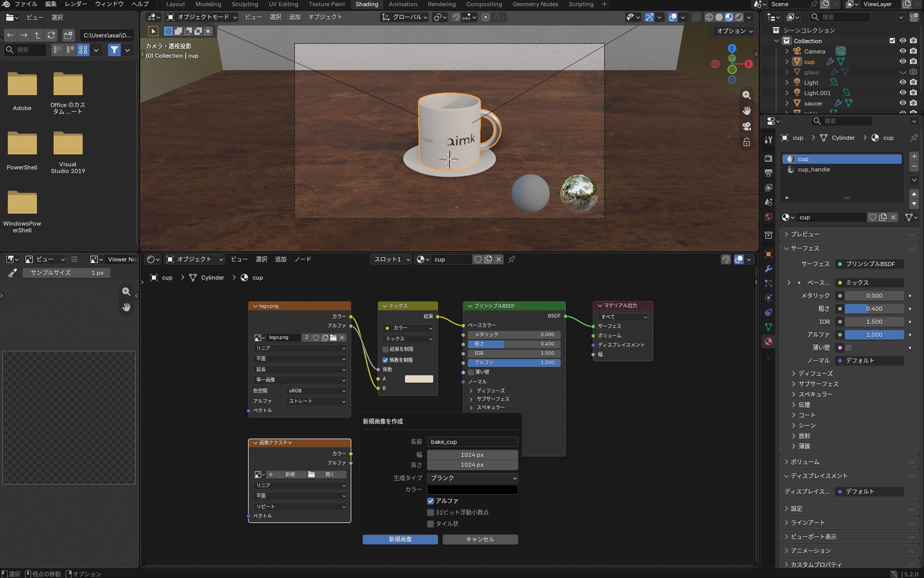Click refresh icon in file browser
The image size is (924, 578).
(51, 35)
